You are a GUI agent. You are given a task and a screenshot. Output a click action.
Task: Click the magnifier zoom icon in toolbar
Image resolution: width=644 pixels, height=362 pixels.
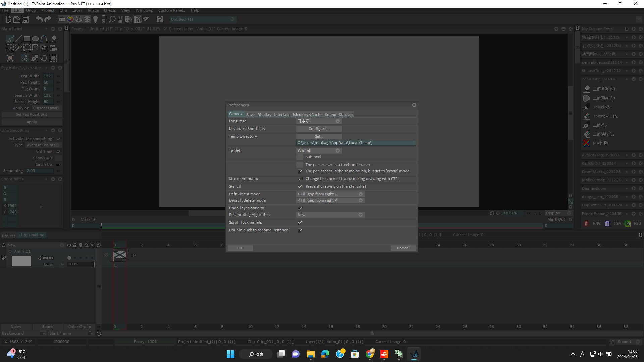pyautogui.click(x=112, y=19)
